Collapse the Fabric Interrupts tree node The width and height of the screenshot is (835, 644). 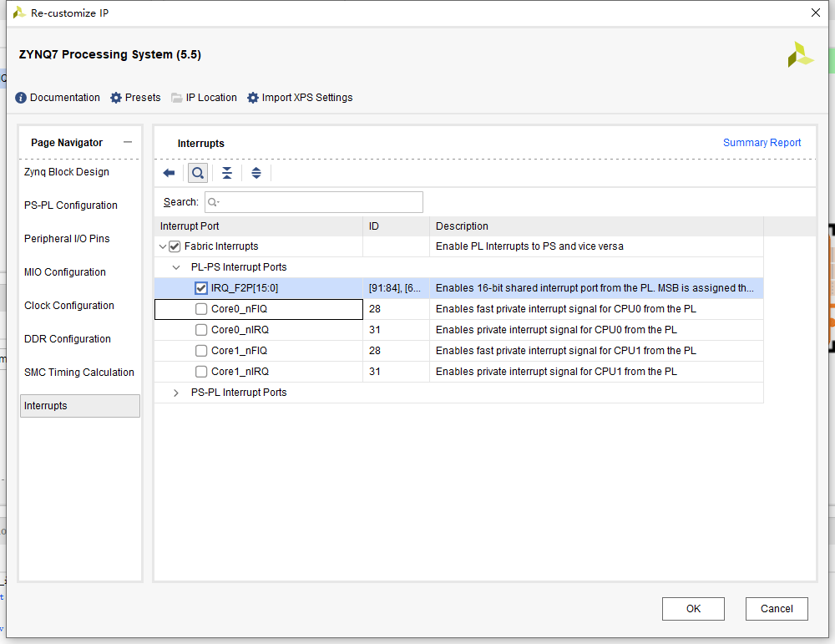tap(163, 246)
